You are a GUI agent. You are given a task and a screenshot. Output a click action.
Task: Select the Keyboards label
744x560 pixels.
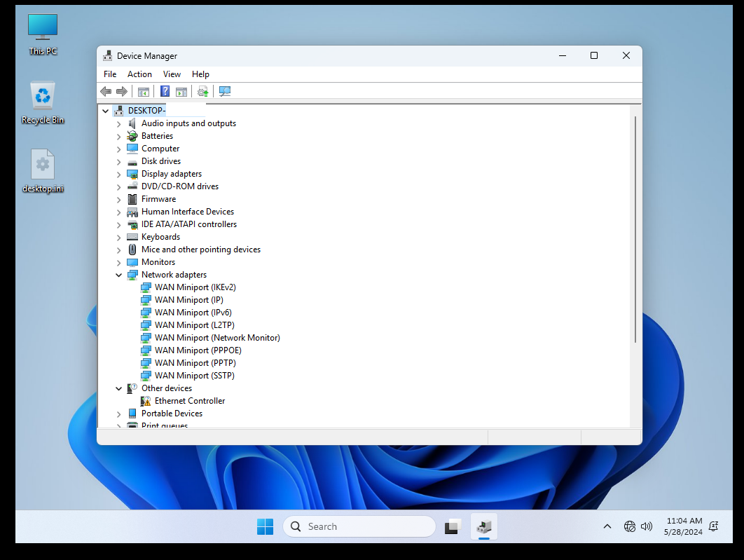pos(160,237)
